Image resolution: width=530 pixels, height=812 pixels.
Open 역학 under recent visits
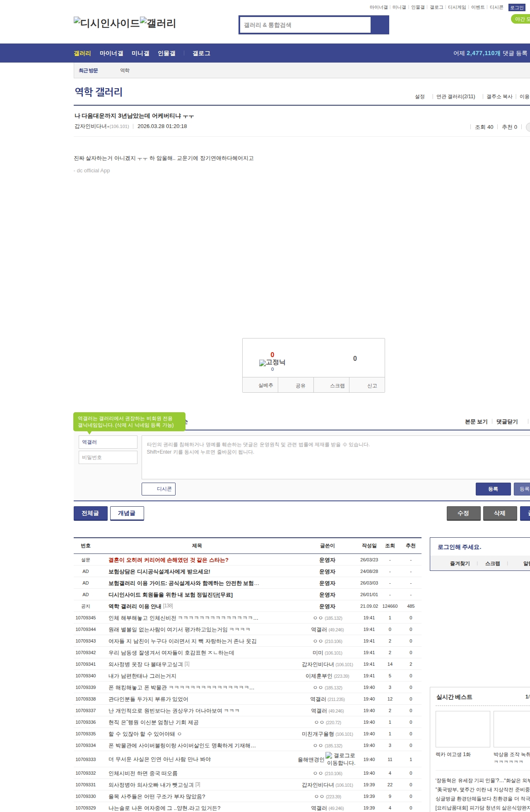pos(125,70)
